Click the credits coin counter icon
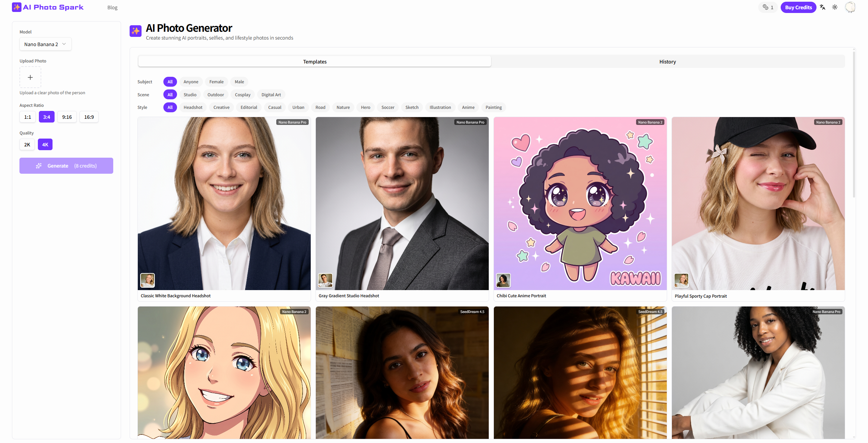The height and width of the screenshot is (443, 868). pyautogui.click(x=766, y=7)
